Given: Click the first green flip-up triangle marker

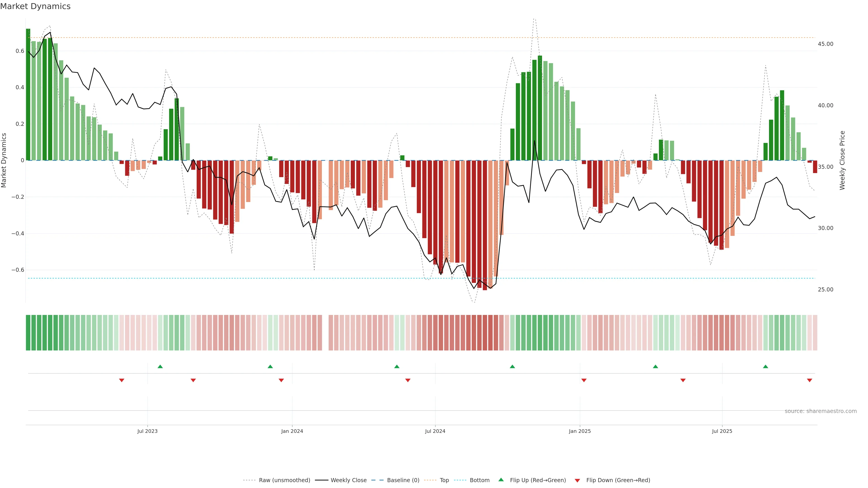Looking at the screenshot, I should (x=160, y=366).
